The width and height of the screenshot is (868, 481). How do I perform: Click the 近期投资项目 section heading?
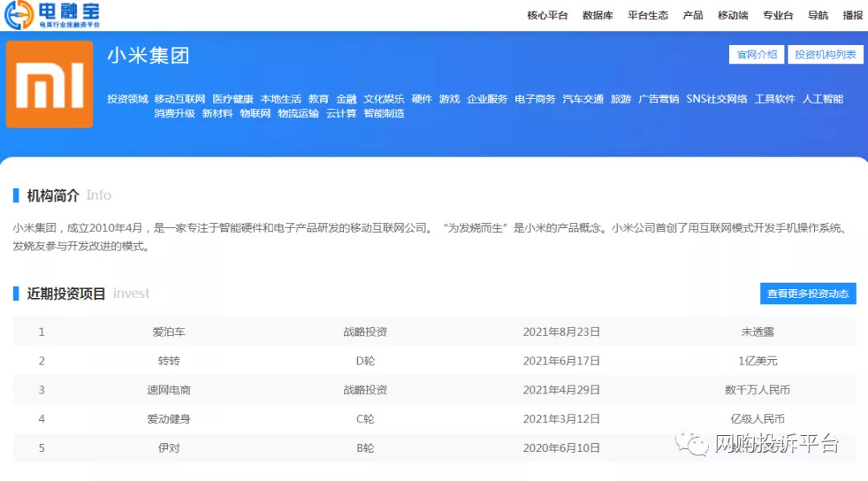click(x=66, y=294)
